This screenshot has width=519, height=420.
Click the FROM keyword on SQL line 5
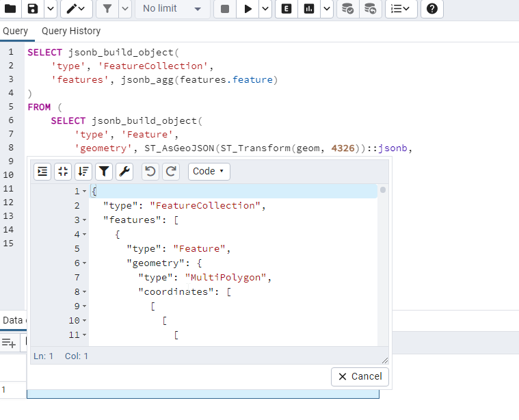tap(39, 107)
